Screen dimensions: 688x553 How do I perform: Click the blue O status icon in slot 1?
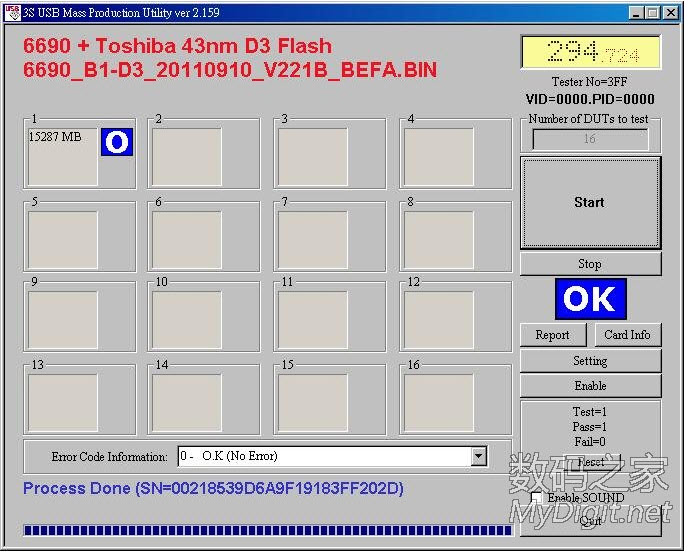pyautogui.click(x=116, y=143)
